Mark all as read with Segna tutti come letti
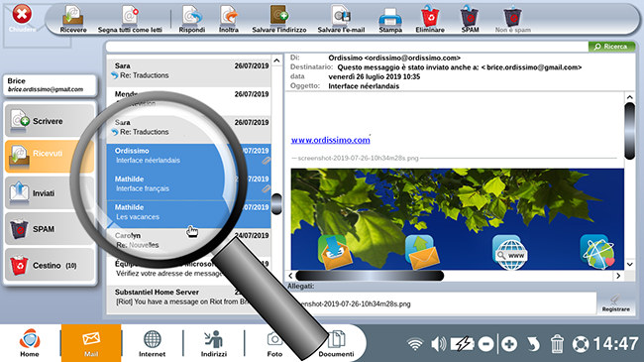644x362 pixels. [x=130, y=19]
